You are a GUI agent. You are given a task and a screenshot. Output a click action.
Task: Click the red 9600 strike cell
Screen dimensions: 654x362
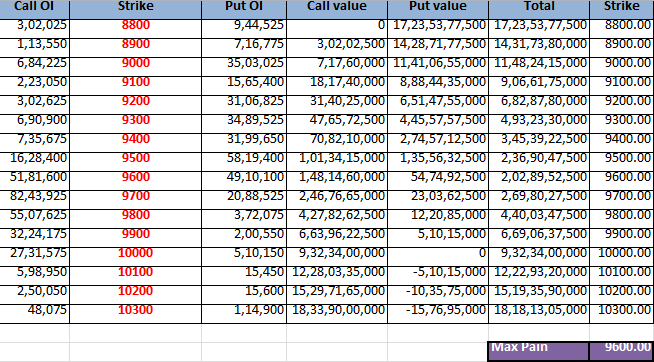136,177
